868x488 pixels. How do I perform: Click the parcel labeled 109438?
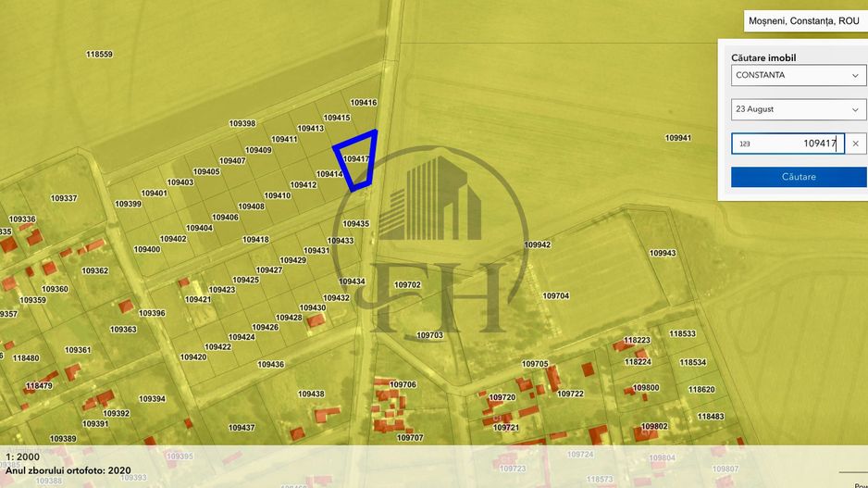coord(311,394)
